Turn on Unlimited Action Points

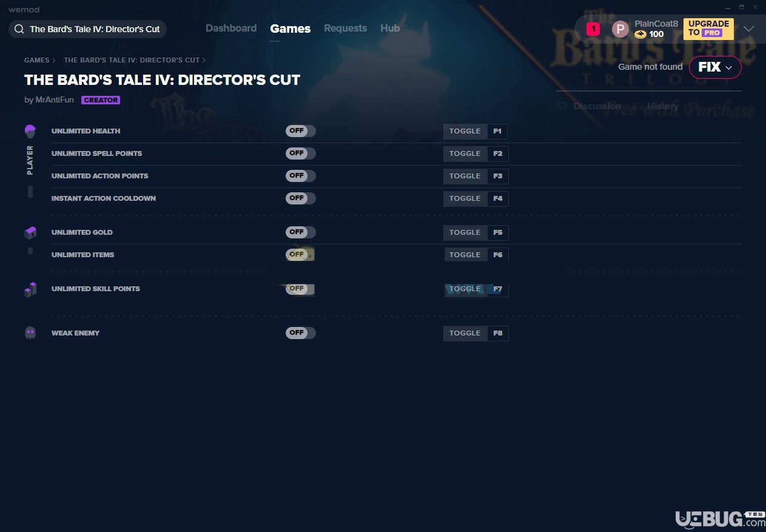click(x=301, y=176)
